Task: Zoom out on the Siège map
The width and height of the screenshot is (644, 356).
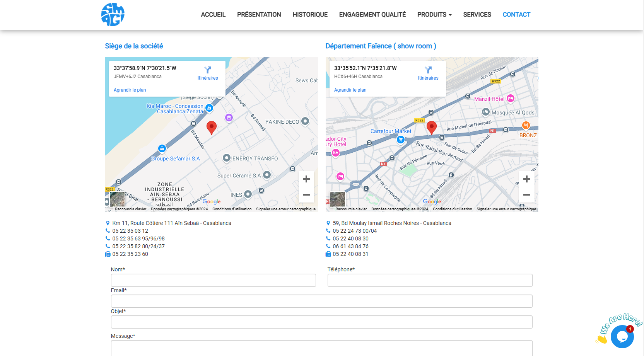Action: coord(306,195)
